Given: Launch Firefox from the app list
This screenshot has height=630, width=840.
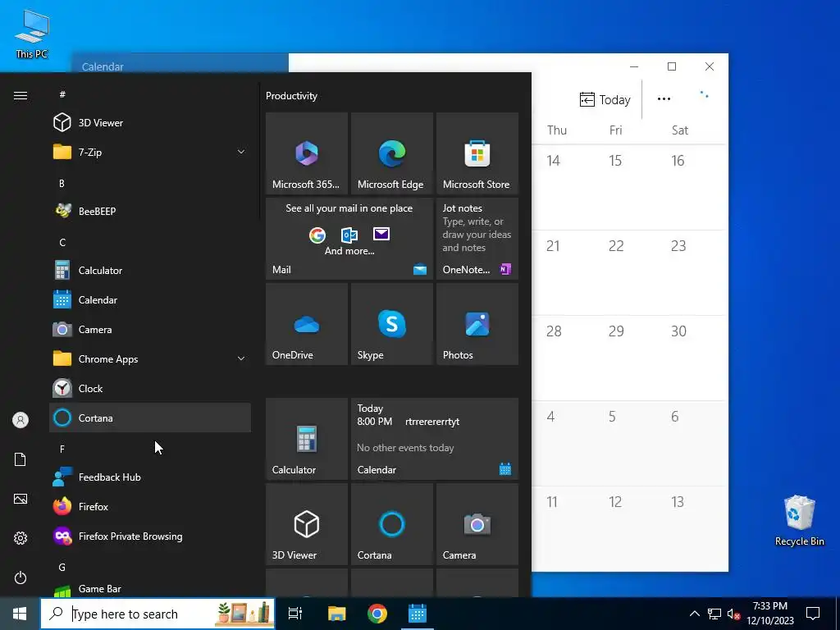Looking at the screenshot, I should coord(150,506).
